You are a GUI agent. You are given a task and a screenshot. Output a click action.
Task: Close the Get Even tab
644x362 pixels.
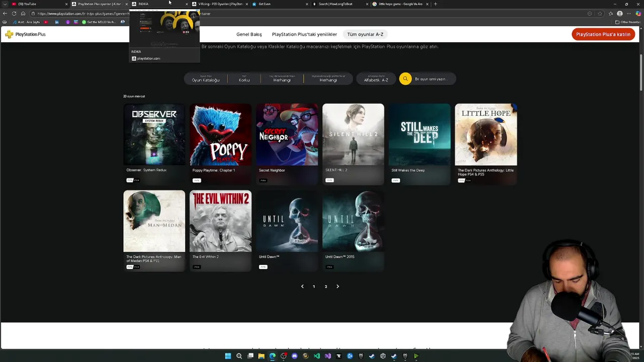pos(307,4)
